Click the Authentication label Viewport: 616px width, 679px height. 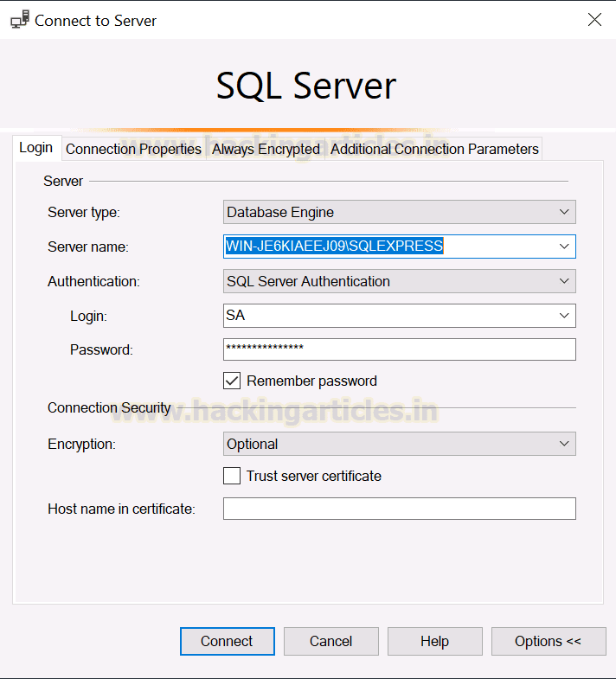tap(93, 282)
